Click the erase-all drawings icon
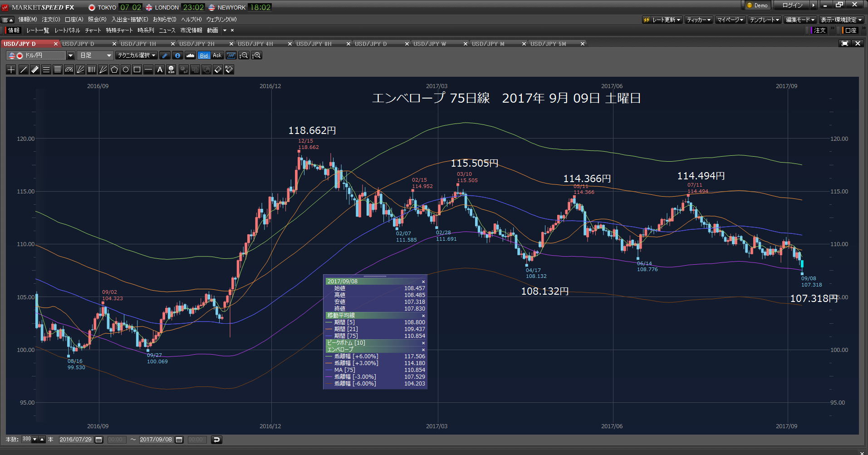This screenshot has height=455, width=868. (229, 69)
